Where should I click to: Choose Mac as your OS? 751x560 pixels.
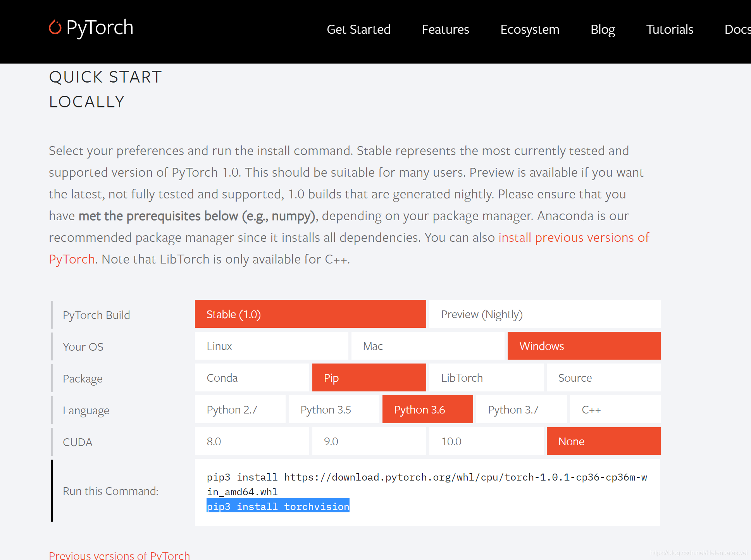coord(428,346)
